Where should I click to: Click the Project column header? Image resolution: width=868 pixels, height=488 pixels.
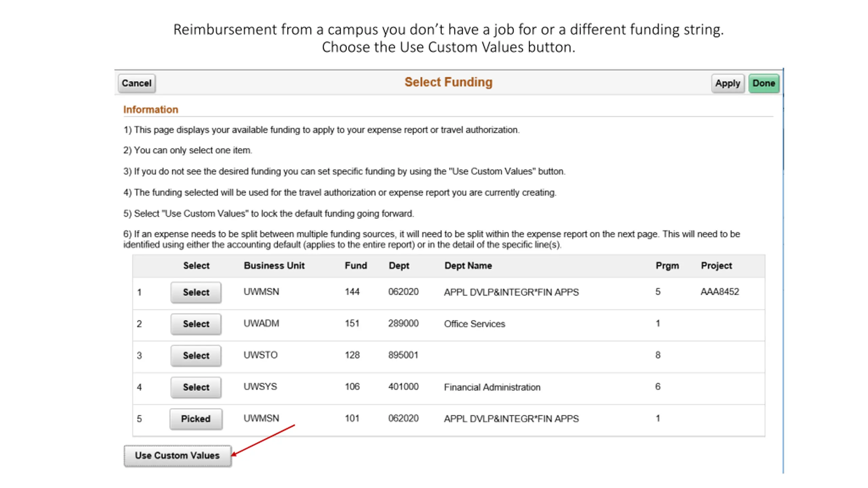716,266
